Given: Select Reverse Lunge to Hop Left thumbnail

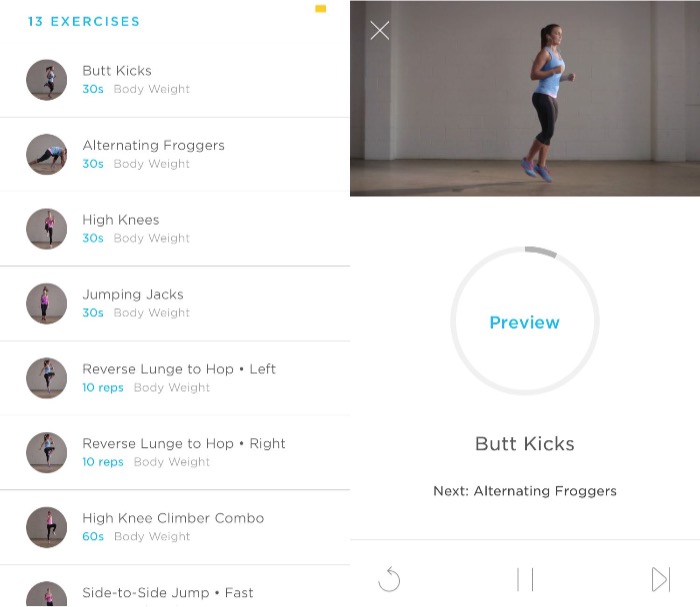Looking at the screenshot, I should coord(47,378).
